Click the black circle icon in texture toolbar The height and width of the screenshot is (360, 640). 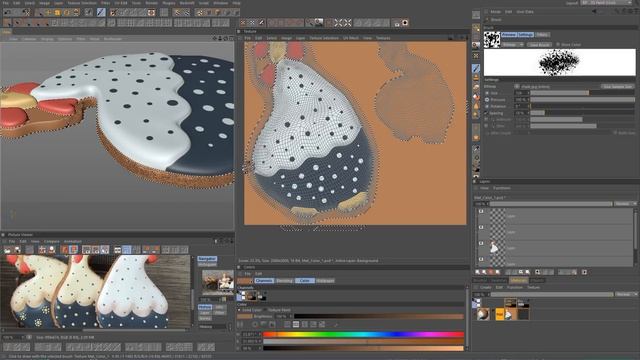(x=405, y=23)
